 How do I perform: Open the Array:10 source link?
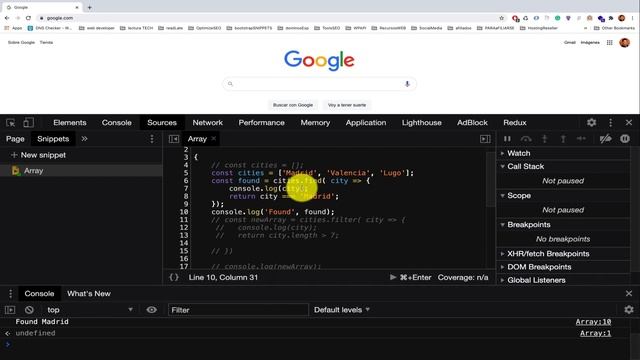pos(593,322)
